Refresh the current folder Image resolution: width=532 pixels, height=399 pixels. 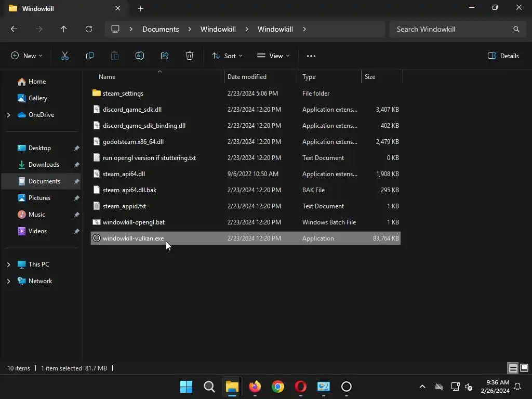[89, 29]
